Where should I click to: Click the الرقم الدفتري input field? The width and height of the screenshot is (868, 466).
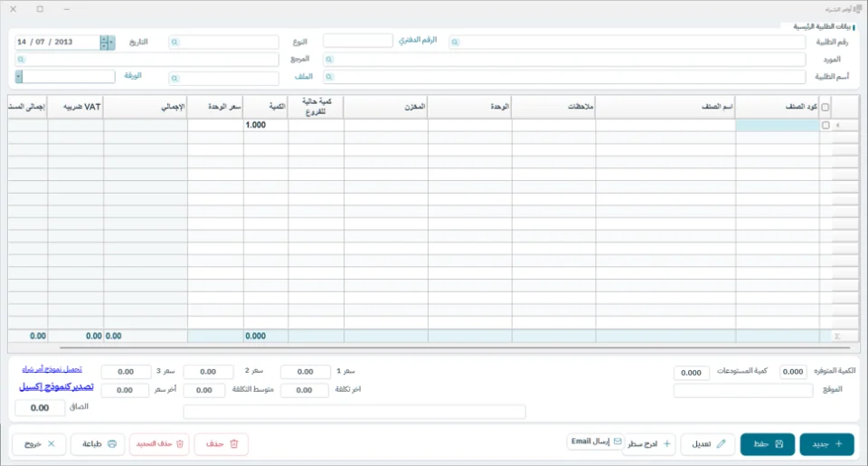[x=358, y=41]
